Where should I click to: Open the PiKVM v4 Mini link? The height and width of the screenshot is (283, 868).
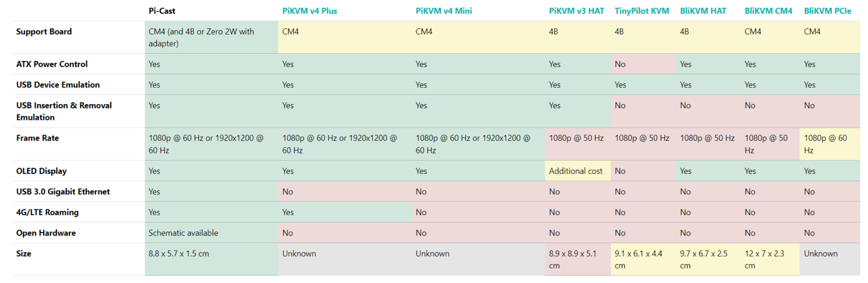(444, 11)
